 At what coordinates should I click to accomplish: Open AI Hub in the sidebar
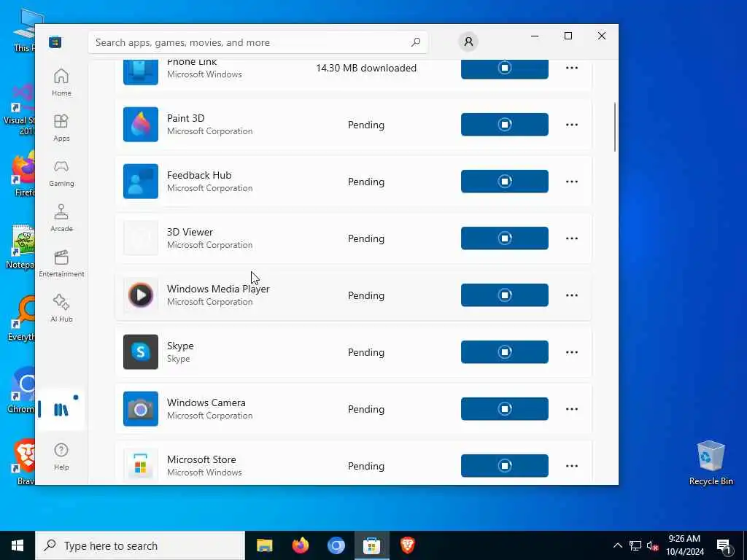point(61,308)
